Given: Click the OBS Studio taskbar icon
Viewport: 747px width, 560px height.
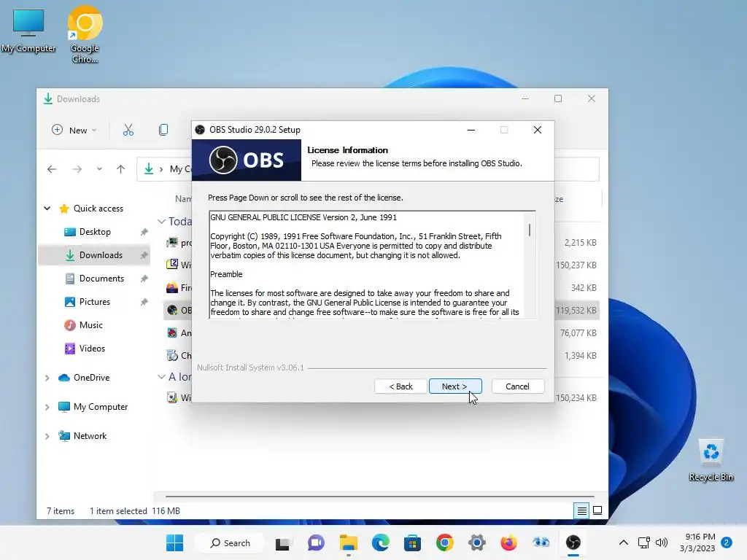Looking at the screenshot, I should click(573, 542).
